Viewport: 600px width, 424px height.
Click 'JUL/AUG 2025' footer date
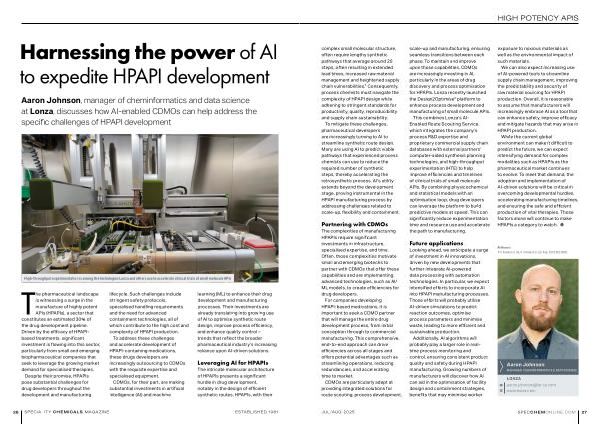pos(338,412)
